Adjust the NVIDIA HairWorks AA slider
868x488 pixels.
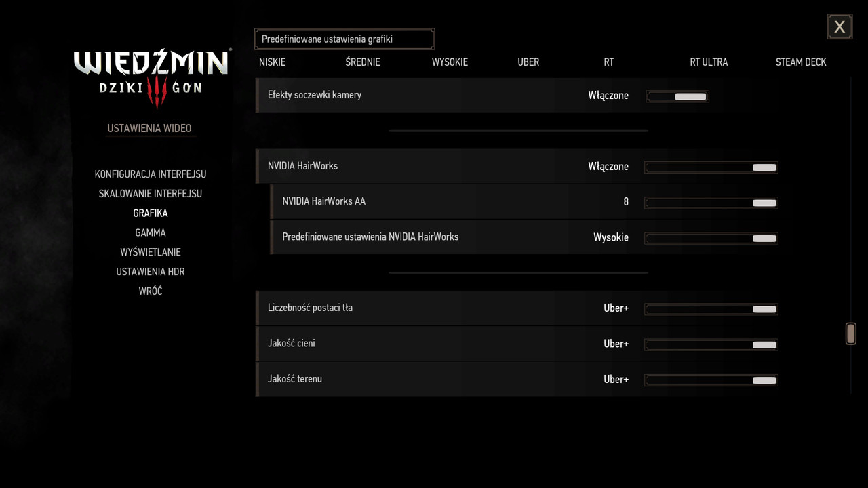(711, 203)
